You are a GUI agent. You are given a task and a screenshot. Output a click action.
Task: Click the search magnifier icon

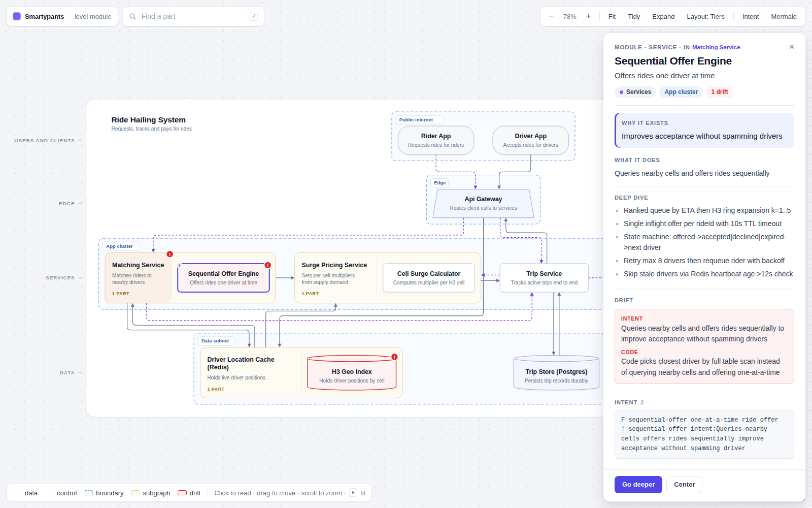point(133,16)
